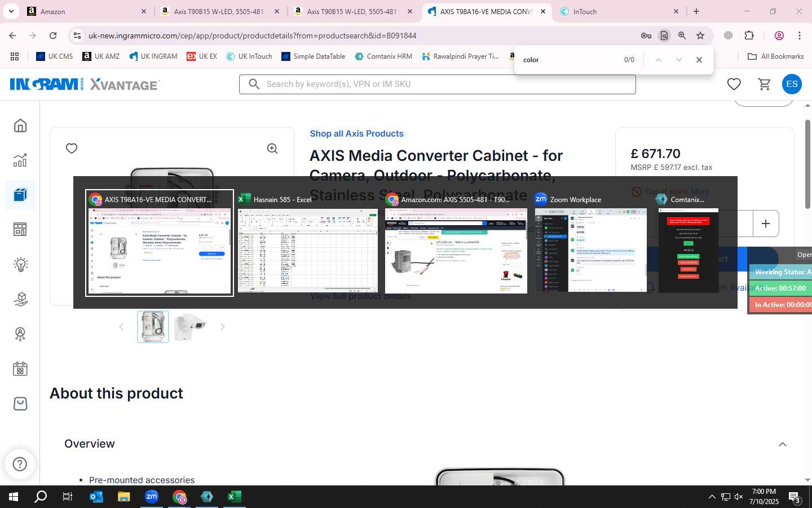Zoom product image with magnifier icon
The height and width of the screenshot is (508, 812).
(272, 148)
